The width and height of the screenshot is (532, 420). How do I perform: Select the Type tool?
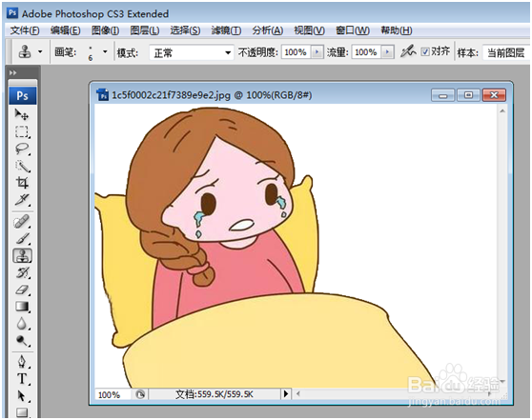click(x=22, y=379)
